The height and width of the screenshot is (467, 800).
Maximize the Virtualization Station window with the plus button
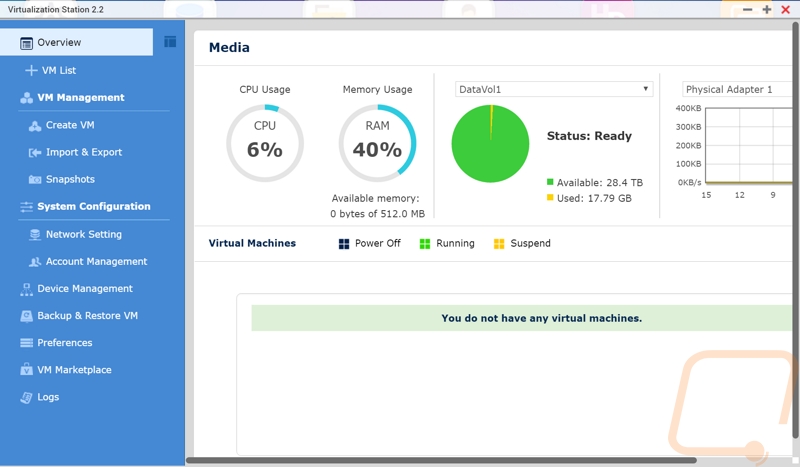click(766, 9)
